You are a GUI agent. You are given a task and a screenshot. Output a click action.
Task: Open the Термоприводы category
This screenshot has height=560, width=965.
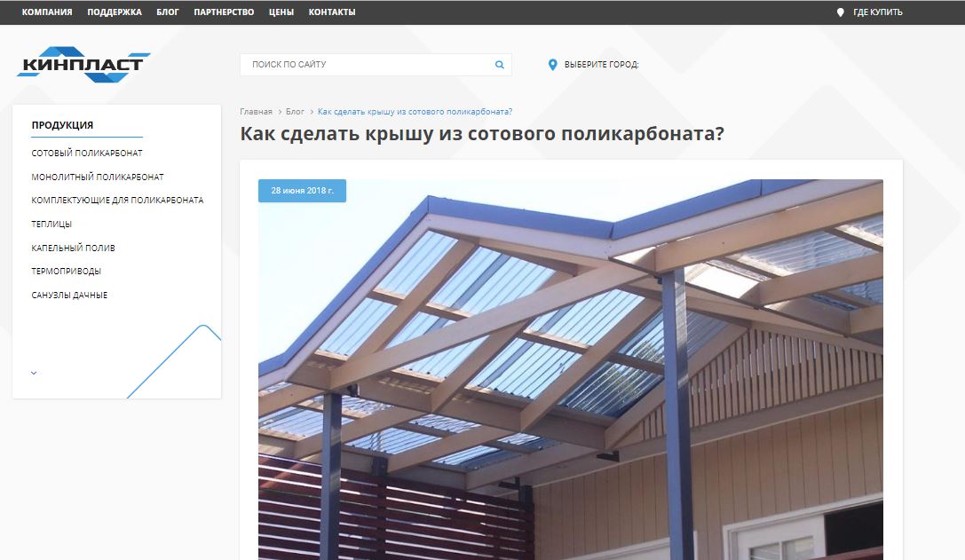click(x=66, y=272)
